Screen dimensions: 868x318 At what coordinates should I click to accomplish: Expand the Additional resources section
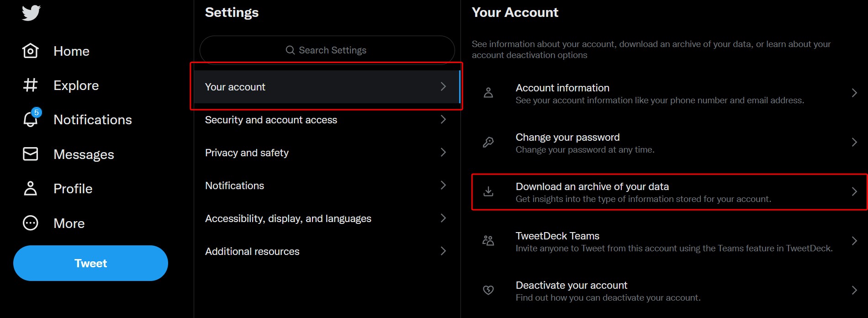click(326, 251)
